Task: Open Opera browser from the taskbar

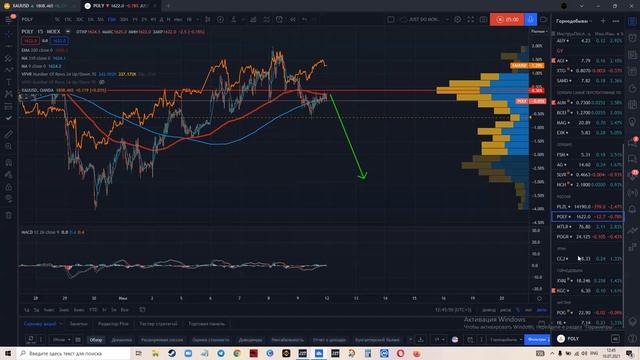Action: click(x=400, y=353)
